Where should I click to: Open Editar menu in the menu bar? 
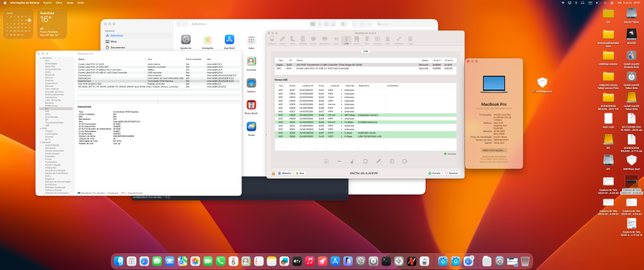[x=59, y=3]
